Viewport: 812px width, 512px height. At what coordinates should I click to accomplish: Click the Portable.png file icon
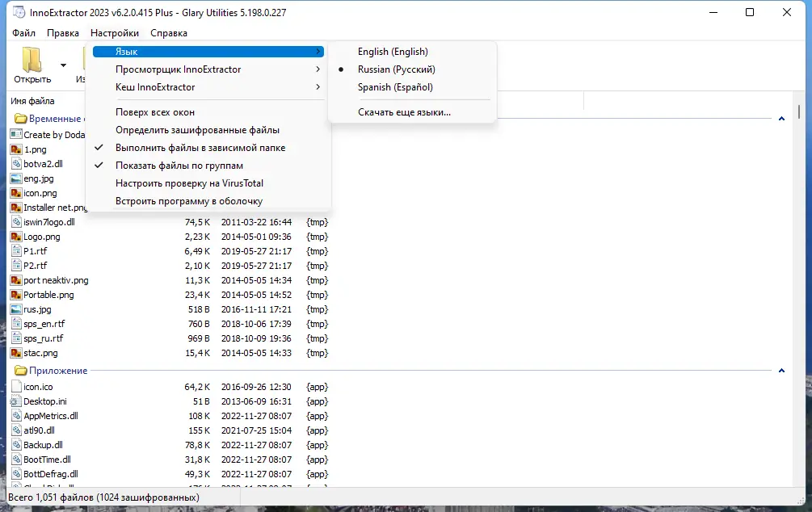pyautogui.click(x=16, y=295)
